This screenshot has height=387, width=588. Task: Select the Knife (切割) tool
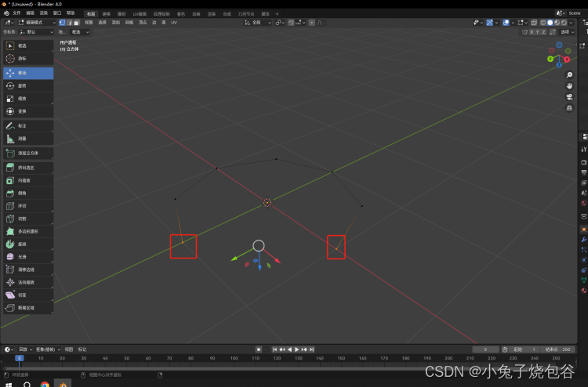click(28, 219)
